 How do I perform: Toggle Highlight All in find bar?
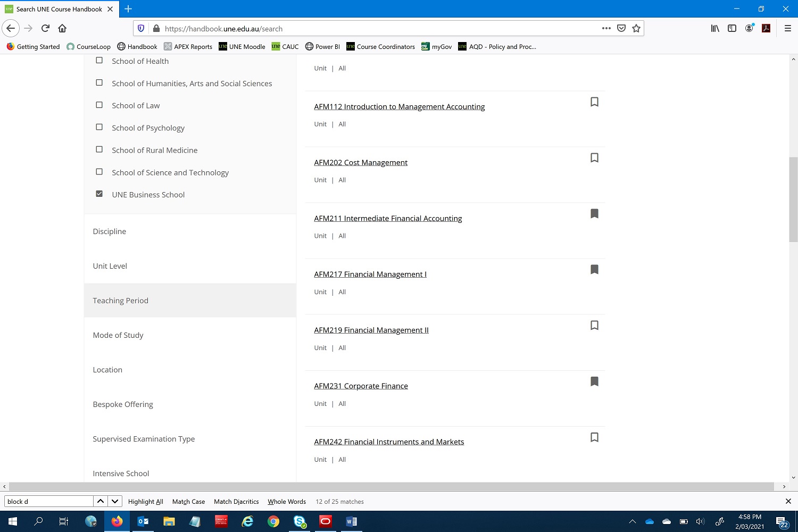[145, 502]
